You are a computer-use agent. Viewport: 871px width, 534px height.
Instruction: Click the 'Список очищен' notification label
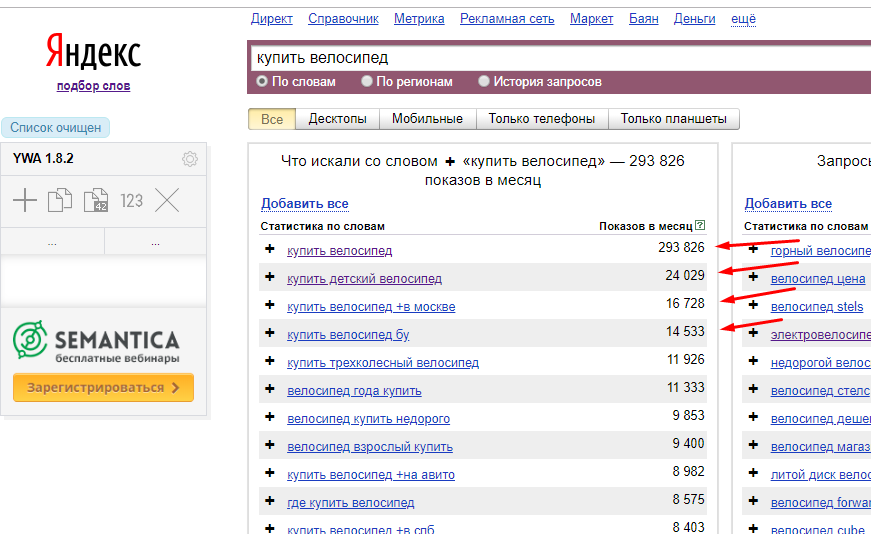56,127
